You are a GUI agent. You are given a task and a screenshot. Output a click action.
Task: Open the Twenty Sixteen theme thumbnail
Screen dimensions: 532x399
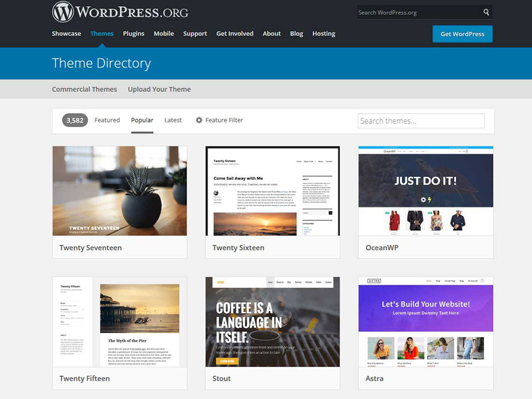click(x=273, y=191)
